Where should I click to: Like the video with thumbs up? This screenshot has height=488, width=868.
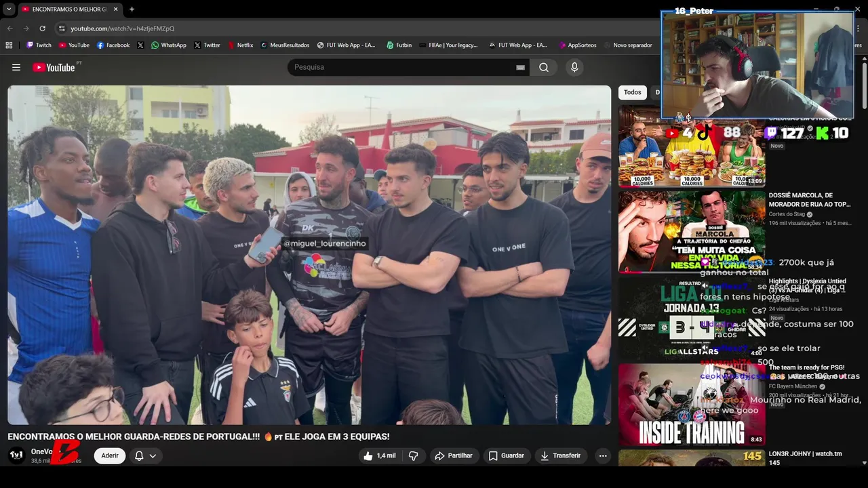pos(379,456)
